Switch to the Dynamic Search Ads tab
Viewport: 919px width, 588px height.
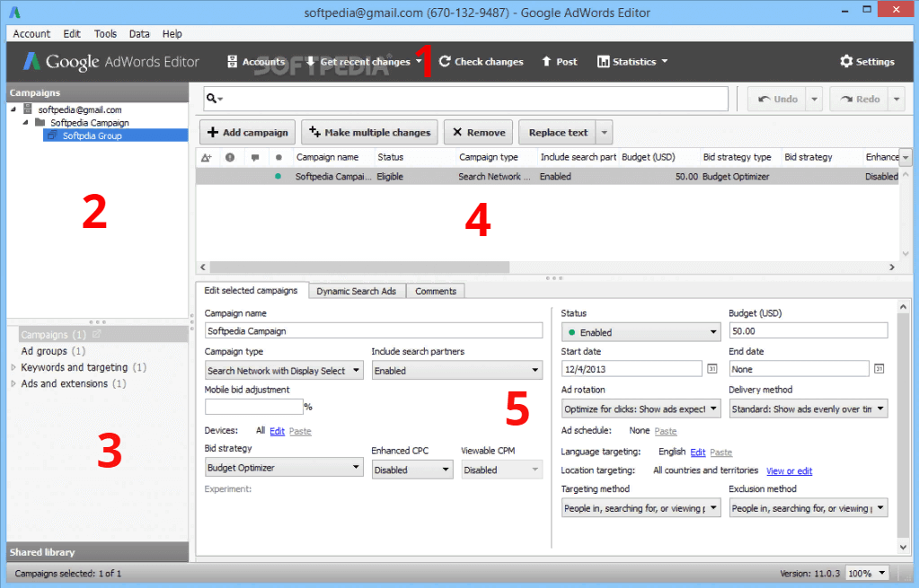pos(356,291)
